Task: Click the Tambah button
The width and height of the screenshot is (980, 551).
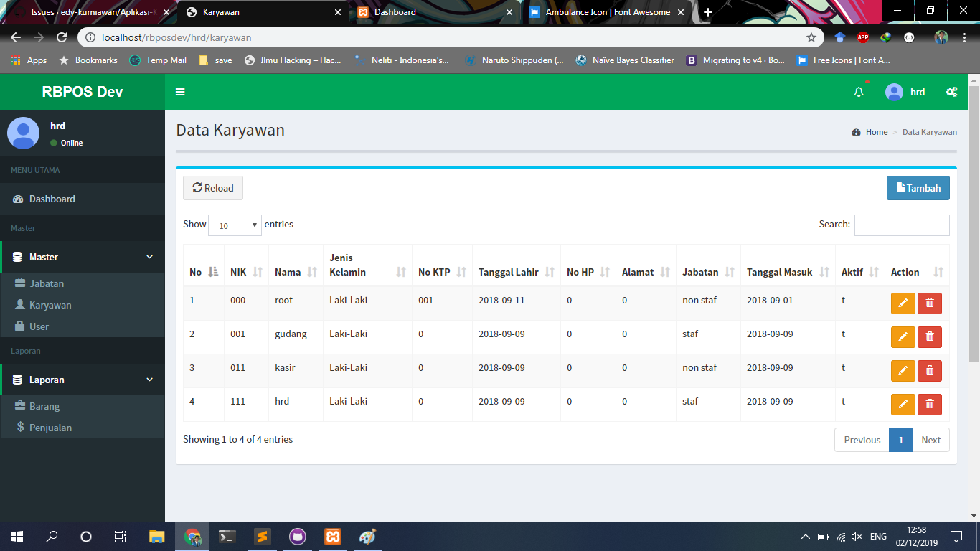Action: (918, 187)
